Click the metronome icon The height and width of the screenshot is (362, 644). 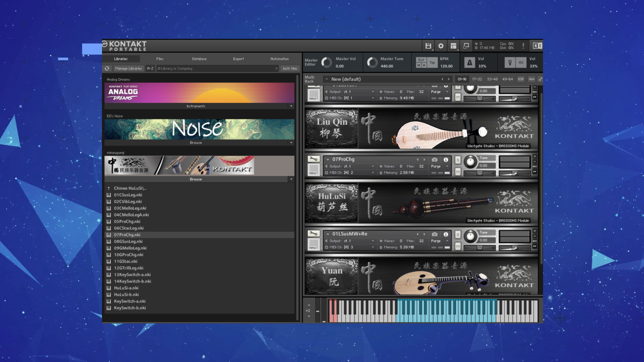(470, 62)
